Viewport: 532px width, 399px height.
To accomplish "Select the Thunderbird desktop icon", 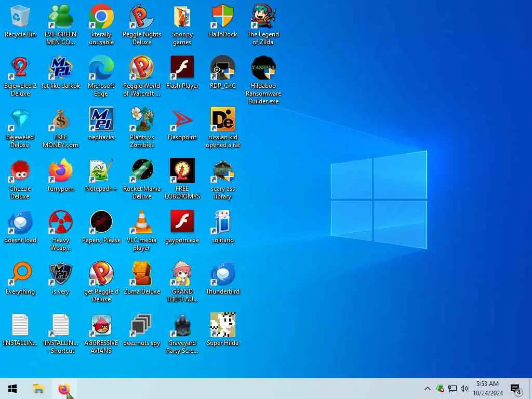I will [x=222, y=278].
